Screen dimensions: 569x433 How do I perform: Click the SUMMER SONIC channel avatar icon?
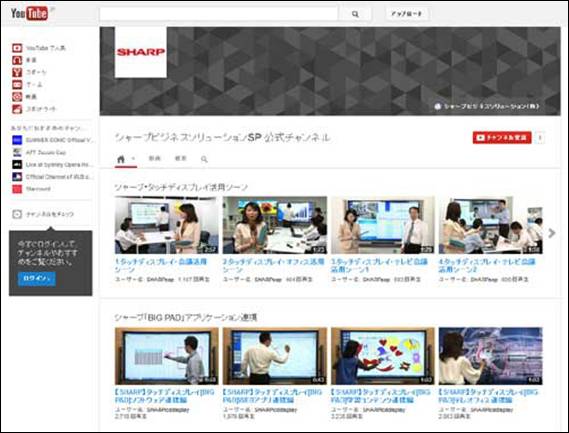pyautogui.click(x=17, y=140)
